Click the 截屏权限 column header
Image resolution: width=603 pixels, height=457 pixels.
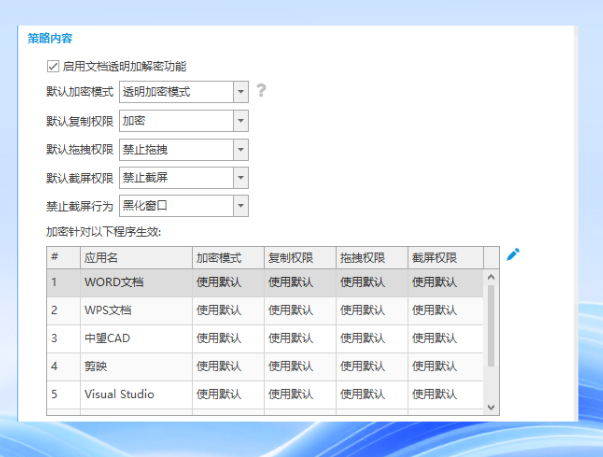(x=446, y=258)
